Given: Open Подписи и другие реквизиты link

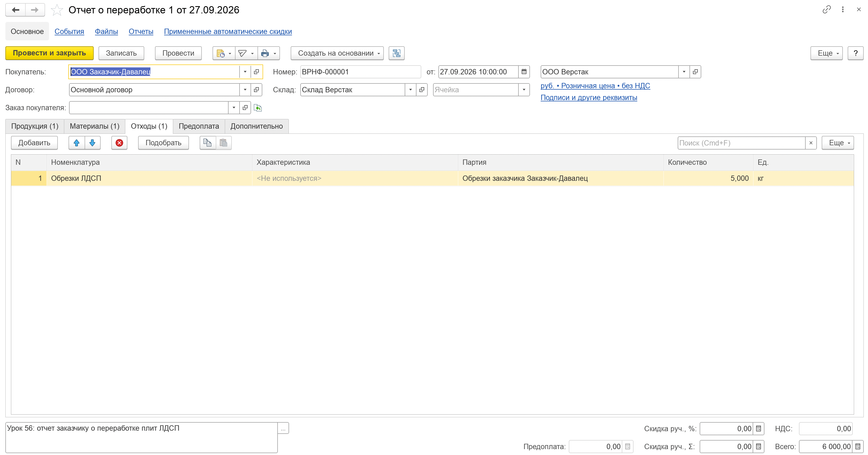Looking at the screenshot, I should 589,98.
